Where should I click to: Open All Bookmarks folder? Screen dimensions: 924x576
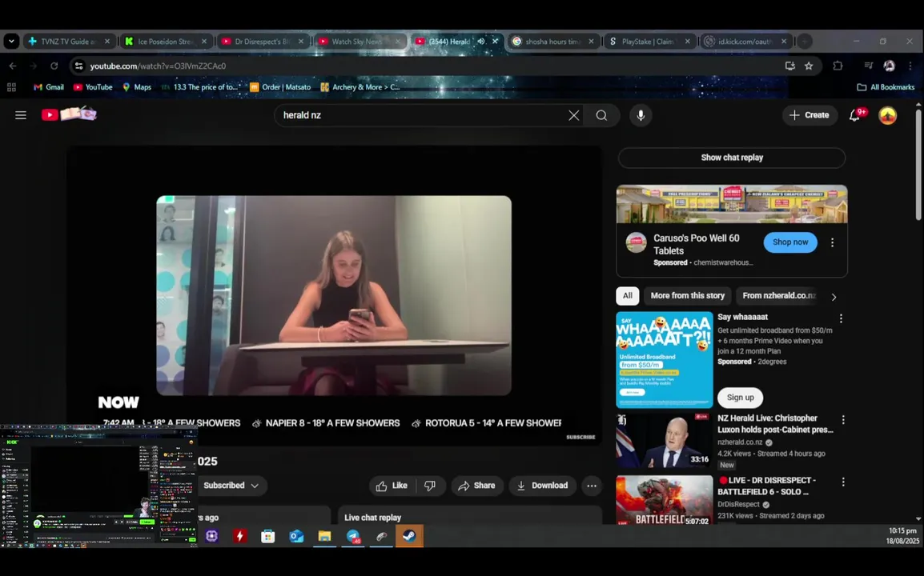pyautogui.click(x=886, y=87)
